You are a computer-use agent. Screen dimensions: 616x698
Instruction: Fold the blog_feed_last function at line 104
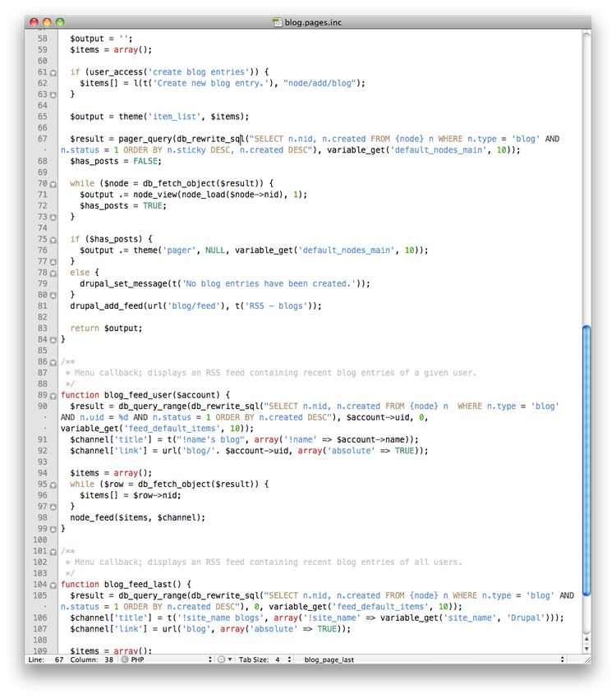[53, 585]
